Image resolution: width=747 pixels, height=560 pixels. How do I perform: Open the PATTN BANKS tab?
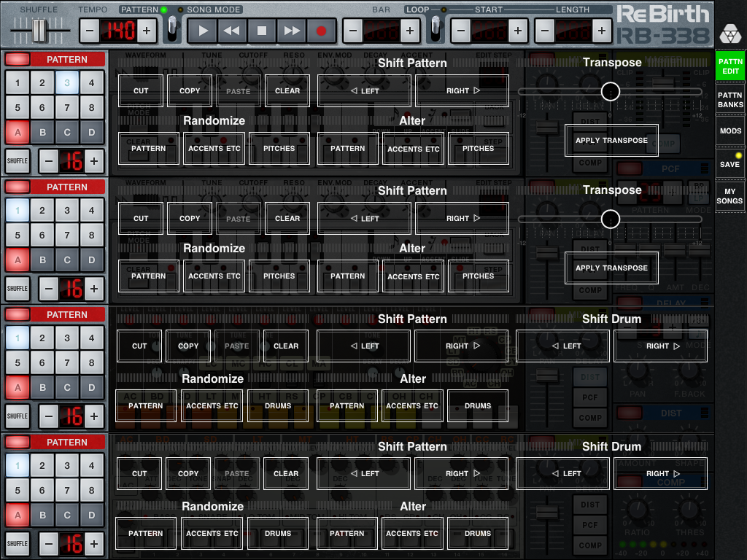click(729, 99)
